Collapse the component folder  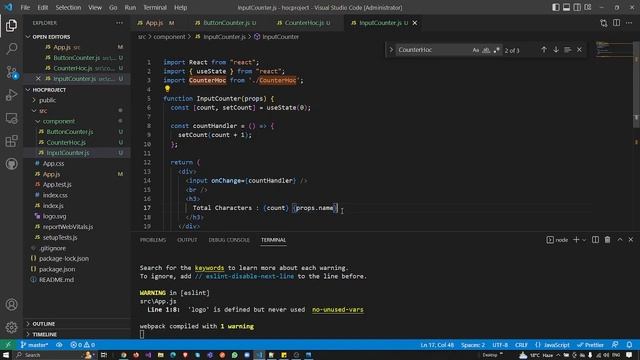[x=38, y=121]
